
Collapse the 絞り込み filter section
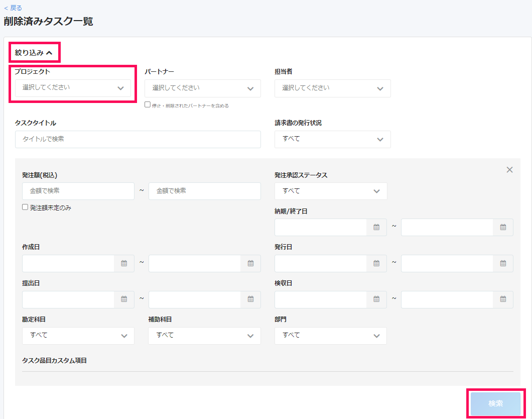[x=34, y=52]
